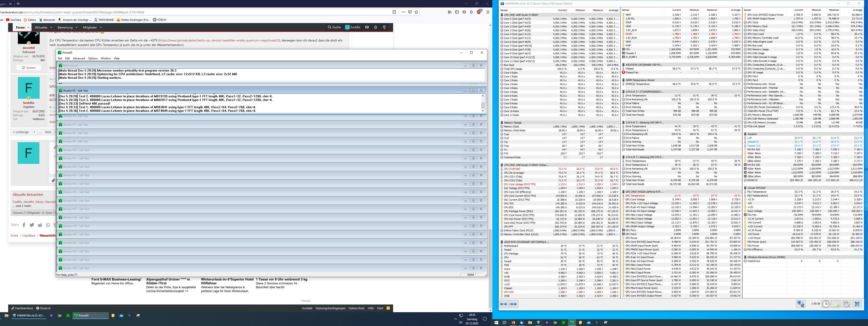Open igorslab.de link in forum post
This screenshot has height=326, width=868.
[219, 41]
